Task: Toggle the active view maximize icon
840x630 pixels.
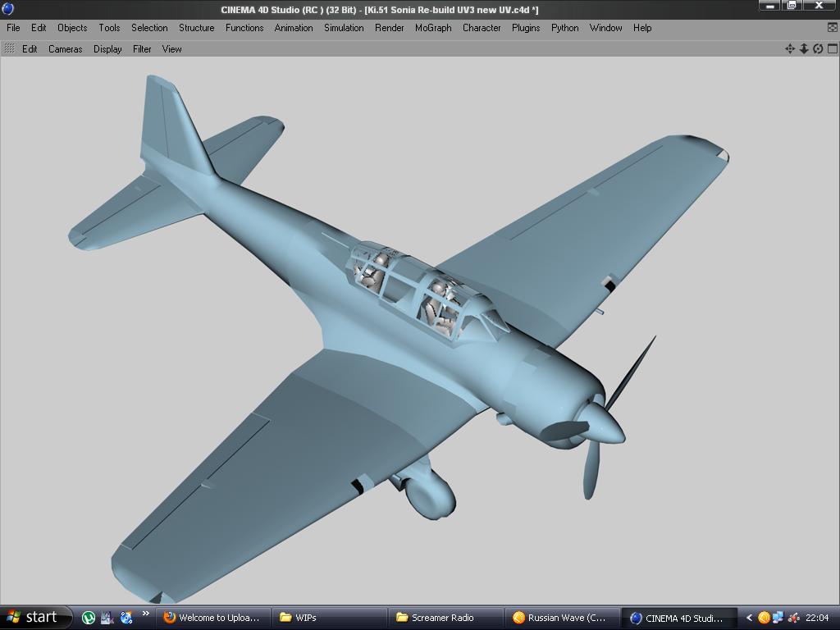Action: pos(832,49)
